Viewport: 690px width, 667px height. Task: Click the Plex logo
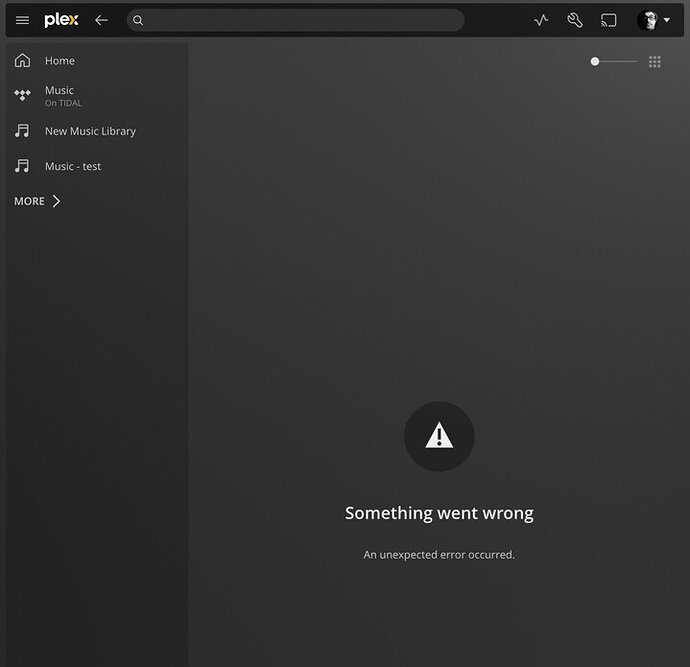[x=61, y=20]
